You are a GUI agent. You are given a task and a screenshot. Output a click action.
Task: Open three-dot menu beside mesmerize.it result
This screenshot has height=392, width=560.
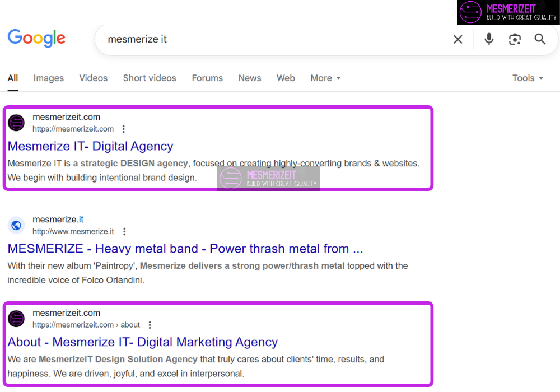click(124, 231)
